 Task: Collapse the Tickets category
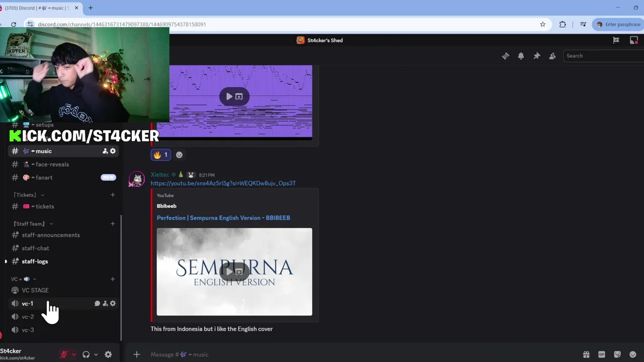click(29, 195)
